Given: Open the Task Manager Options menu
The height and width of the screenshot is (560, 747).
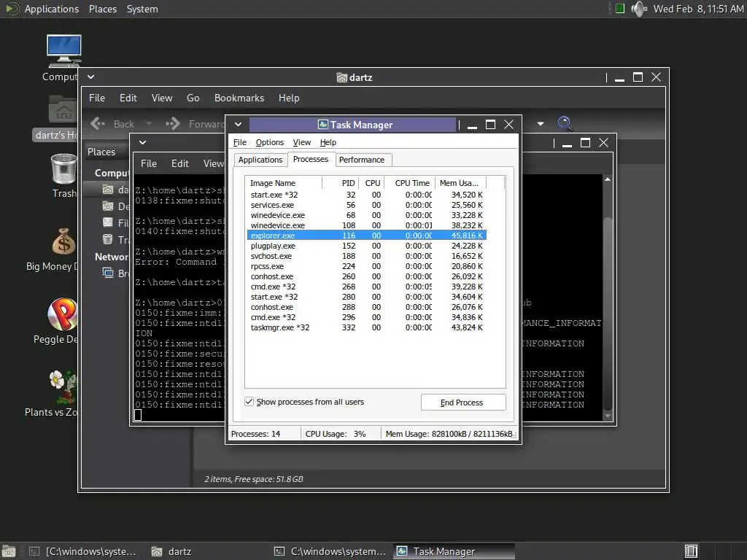Looking at the screenshot, I should [x=270, y=142].
